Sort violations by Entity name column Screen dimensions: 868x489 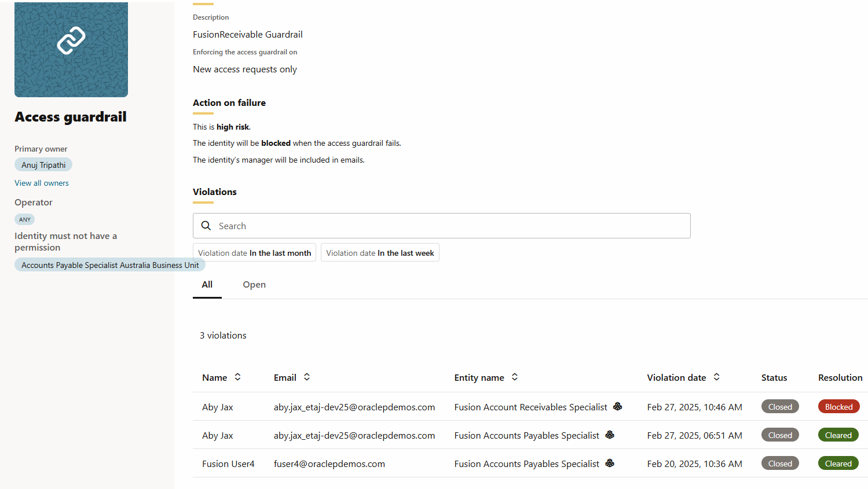pyautogui.click(x=515, y=377)
